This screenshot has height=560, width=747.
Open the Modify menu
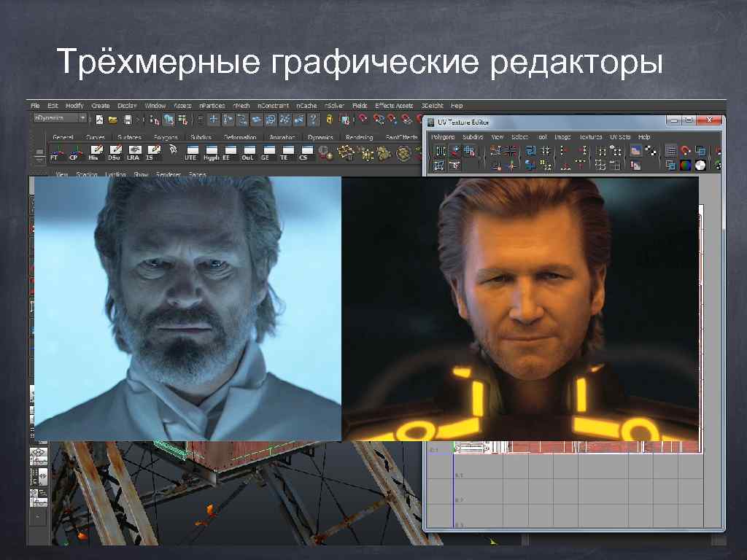point(74,106)
